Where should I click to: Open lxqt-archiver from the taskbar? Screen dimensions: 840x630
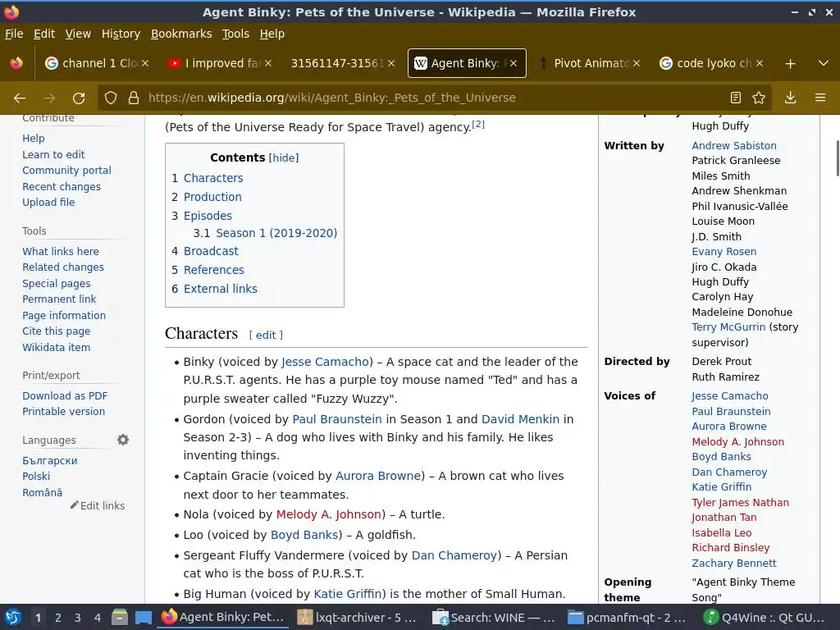click(x=358, y=618)
